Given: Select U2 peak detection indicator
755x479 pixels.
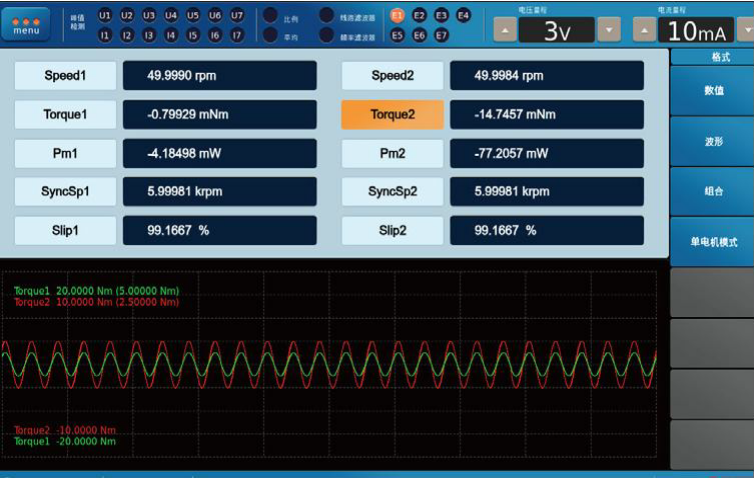Looking at the screenshot, I should tap(127, 15).
